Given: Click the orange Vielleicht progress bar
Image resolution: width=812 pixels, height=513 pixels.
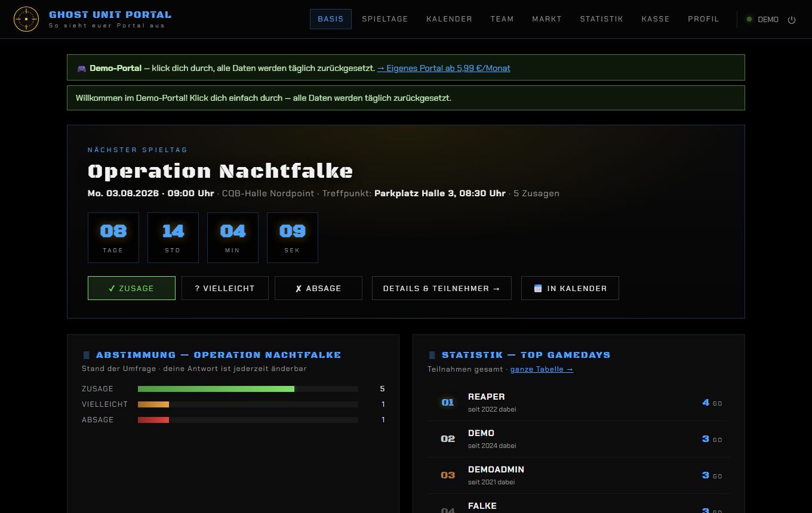Looking at the screenshot, I should click(x=153, y=404).
